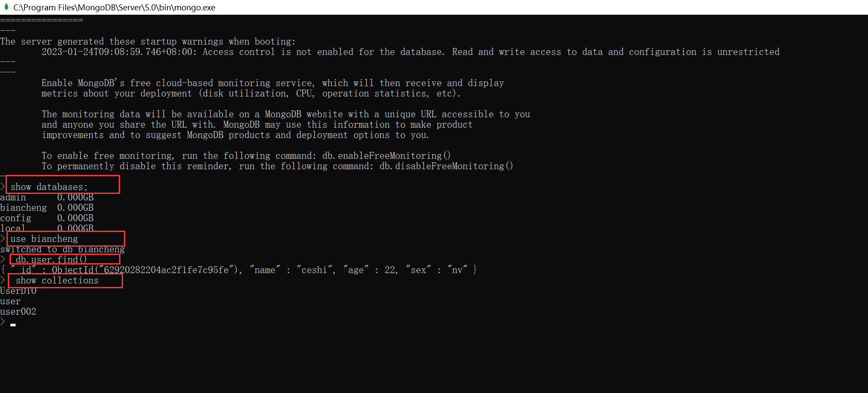
Task: Click the 'show databases;' command line
Action: 49,187
